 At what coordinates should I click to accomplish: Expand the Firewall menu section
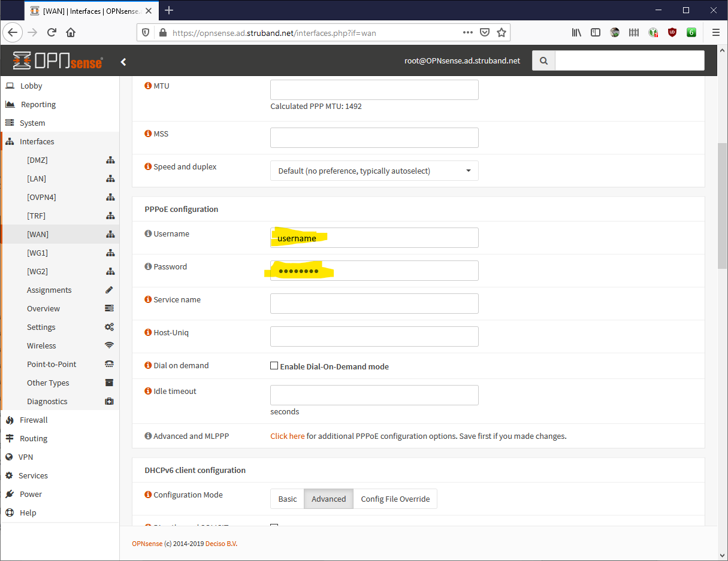pyautogui.click(x=33, y=420)
